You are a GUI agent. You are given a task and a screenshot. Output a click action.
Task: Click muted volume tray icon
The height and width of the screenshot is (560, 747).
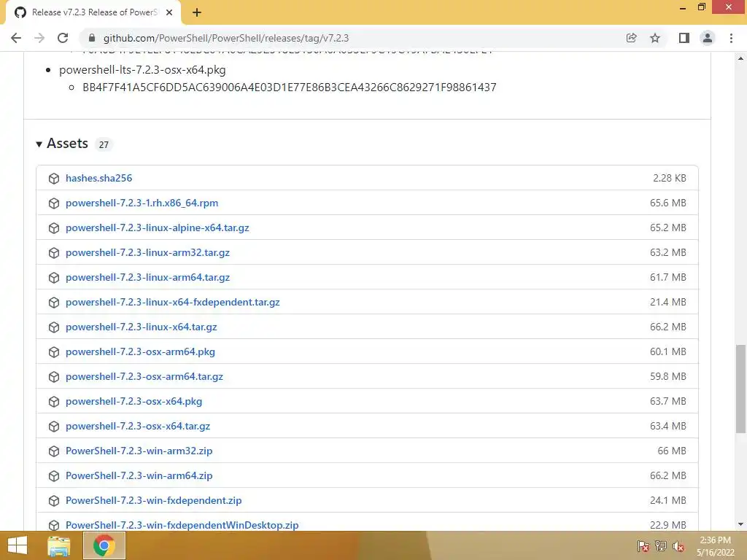click(678, 546)
